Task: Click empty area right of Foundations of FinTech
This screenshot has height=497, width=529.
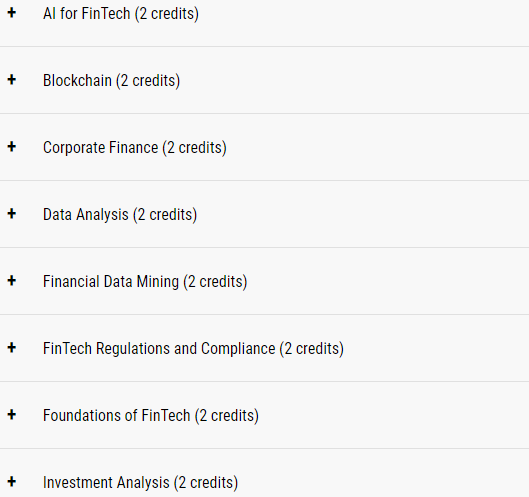Action: [x=394, y=415]
